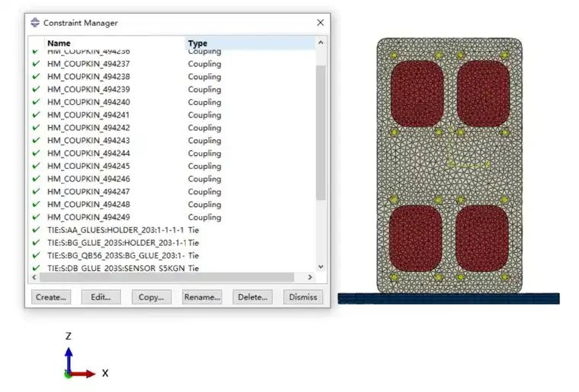Image resolution: width=579 pixels, height=392 pixels.
Task: Toggle green check for HM_COUPKIN_494243
Action: tap(36, 140)
